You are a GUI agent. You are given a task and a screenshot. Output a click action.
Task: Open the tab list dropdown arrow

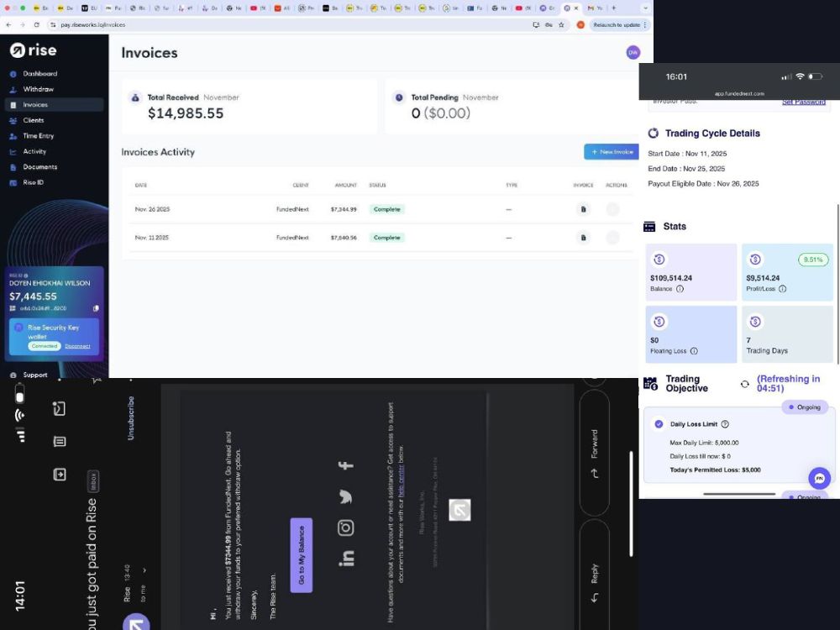pyautogui.click(x=645, y=8)
